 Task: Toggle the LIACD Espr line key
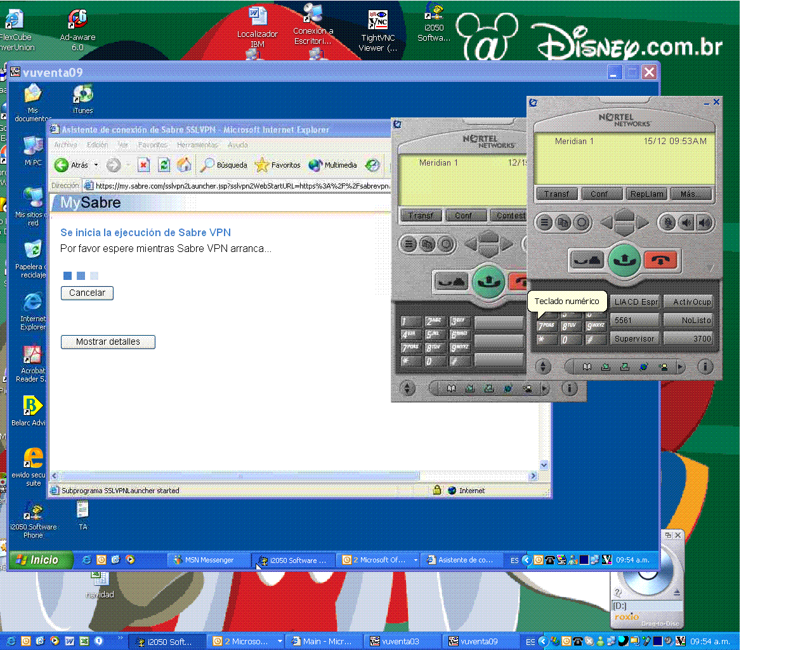coord(636,302)
